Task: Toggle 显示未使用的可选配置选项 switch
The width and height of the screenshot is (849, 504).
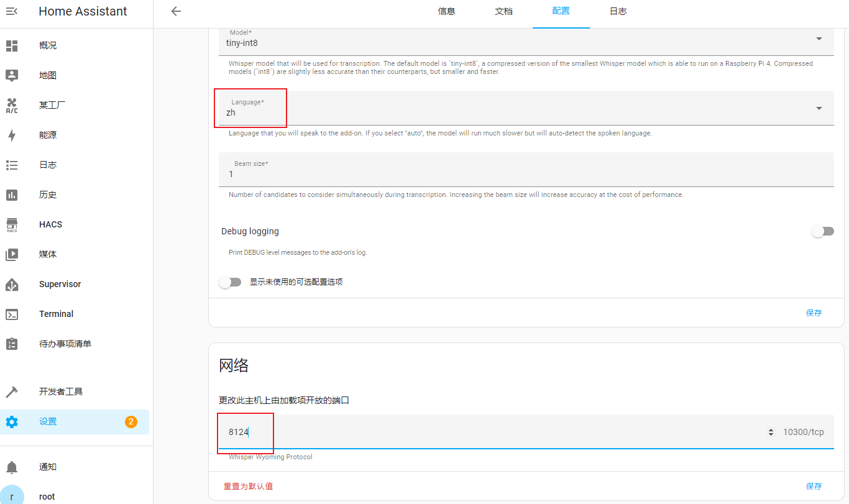Action: coord(230,282)
